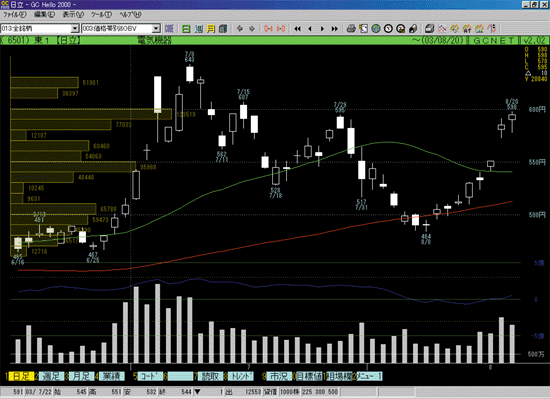550x399 pixels.
Task: Open the ファイル(F) menu
Action: [x=14, y=15]
